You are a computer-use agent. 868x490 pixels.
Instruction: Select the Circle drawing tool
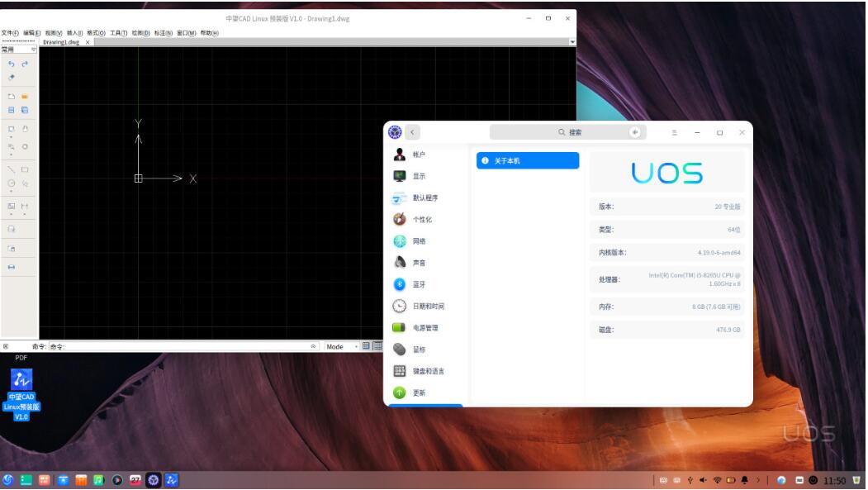(11, 183)
